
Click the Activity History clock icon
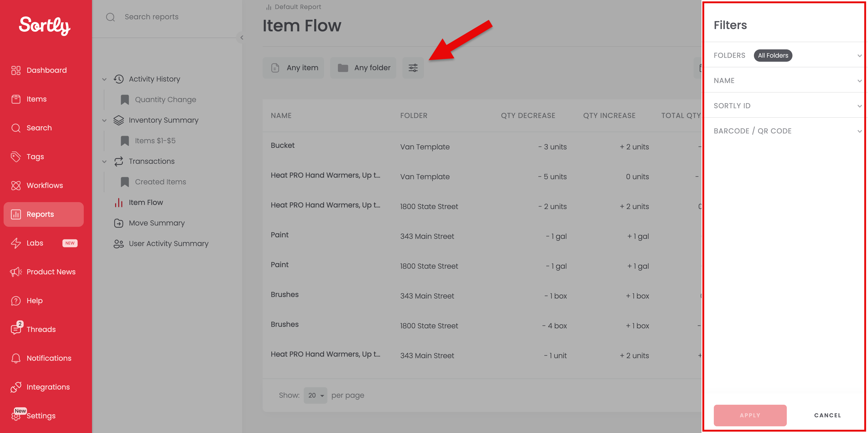coord(119,79)
